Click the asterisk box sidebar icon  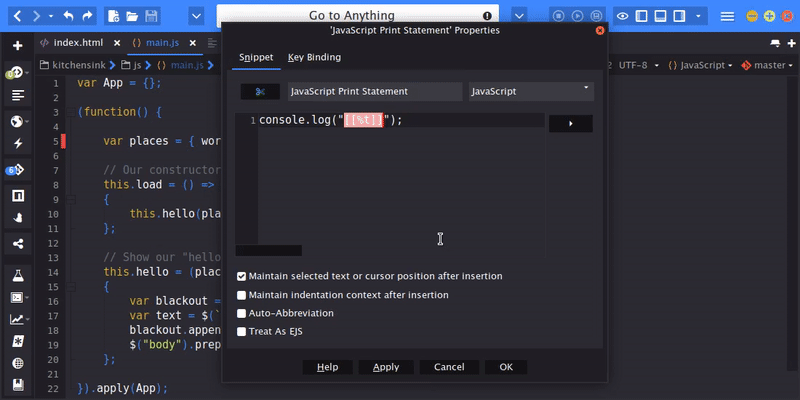[x=18, y=341]
